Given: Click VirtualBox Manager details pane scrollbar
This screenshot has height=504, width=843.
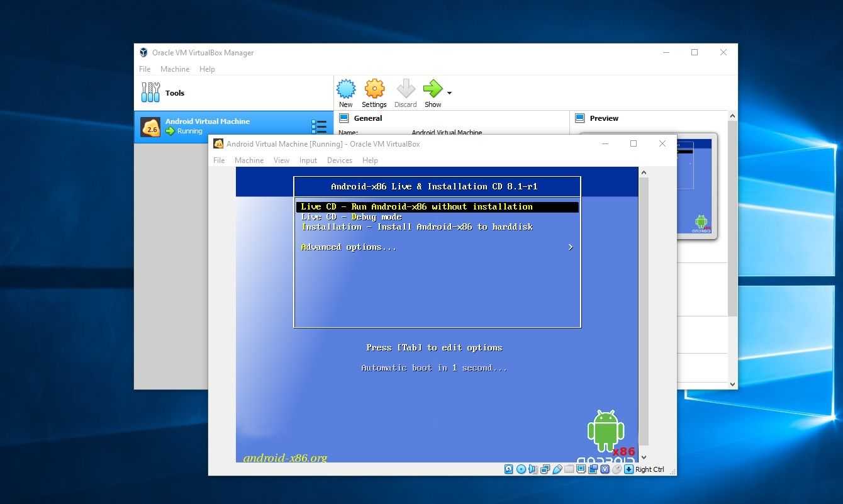Looking at the screenshot, I should (x=732, y=217).
